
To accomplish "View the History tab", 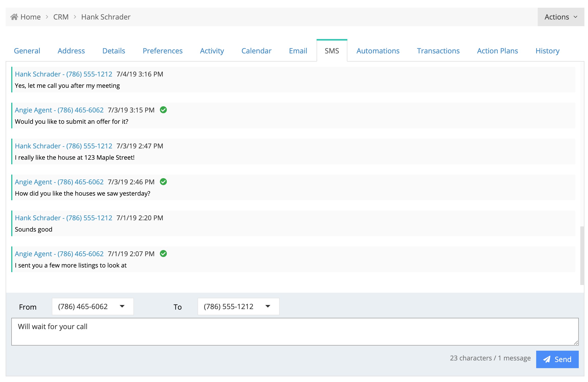I will coord(547,51).
